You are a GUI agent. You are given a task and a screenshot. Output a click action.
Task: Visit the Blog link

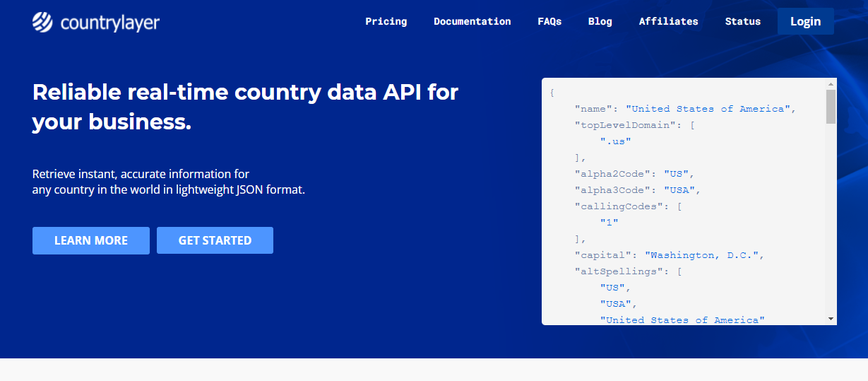pyautogui.click(x=600, y=21)
